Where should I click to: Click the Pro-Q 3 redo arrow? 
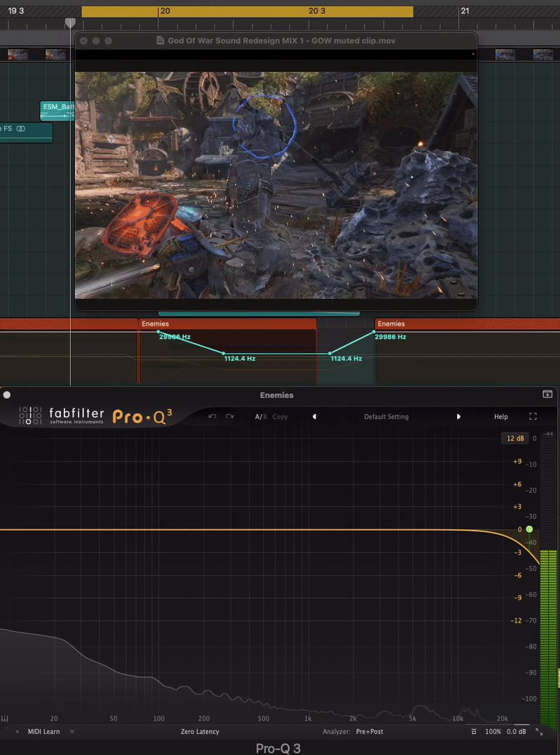(230, 417)
